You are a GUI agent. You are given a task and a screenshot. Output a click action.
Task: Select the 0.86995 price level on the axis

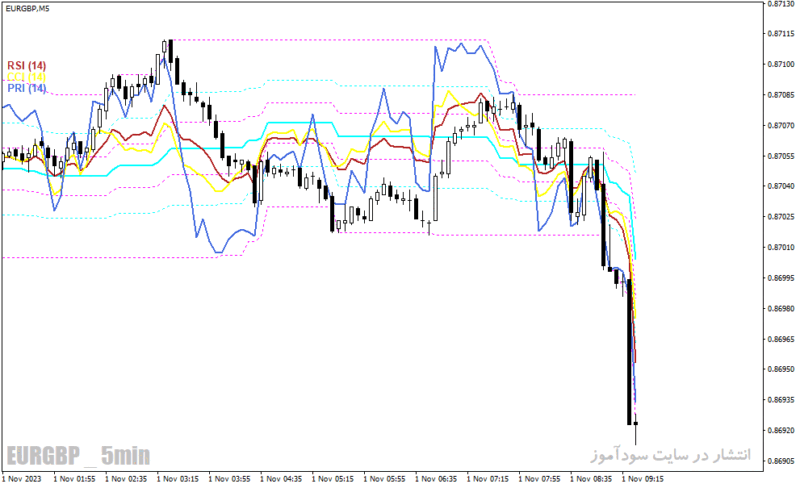pyautogui.click(x=781, y=278)
